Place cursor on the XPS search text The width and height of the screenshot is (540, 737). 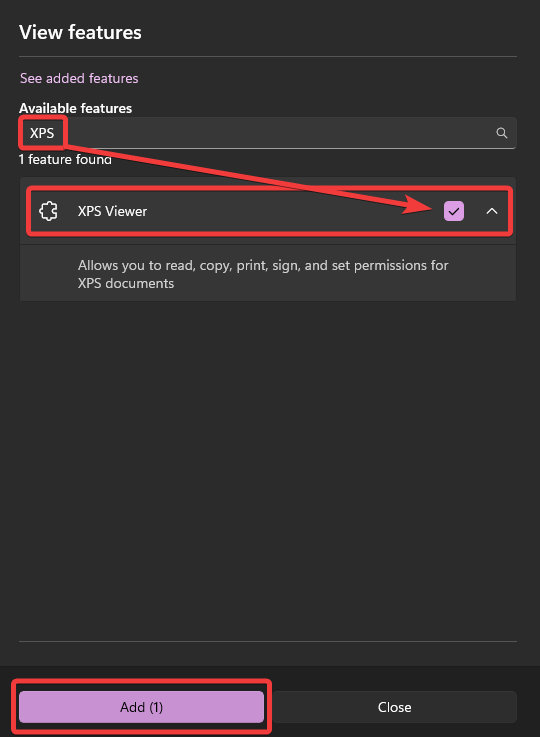point(42,133)
